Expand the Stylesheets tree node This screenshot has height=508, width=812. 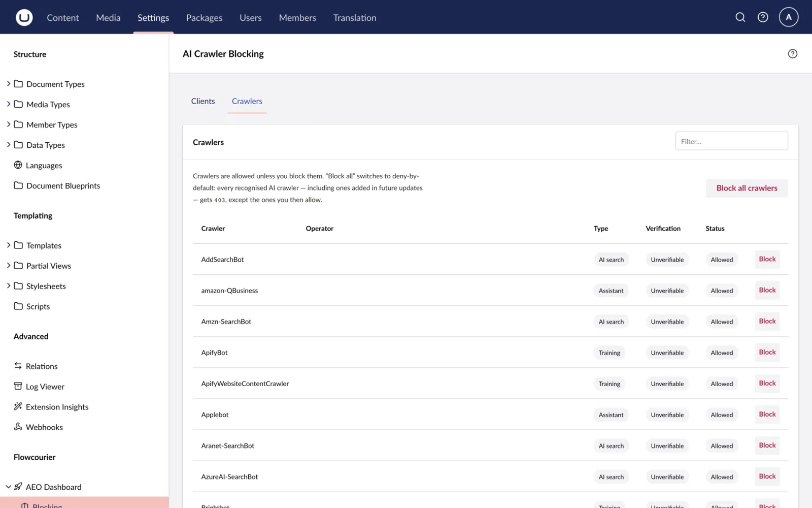[8, 286]
